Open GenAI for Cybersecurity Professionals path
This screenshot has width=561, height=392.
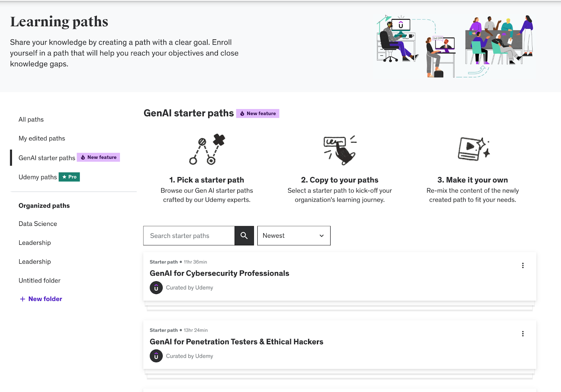point(219,273)
